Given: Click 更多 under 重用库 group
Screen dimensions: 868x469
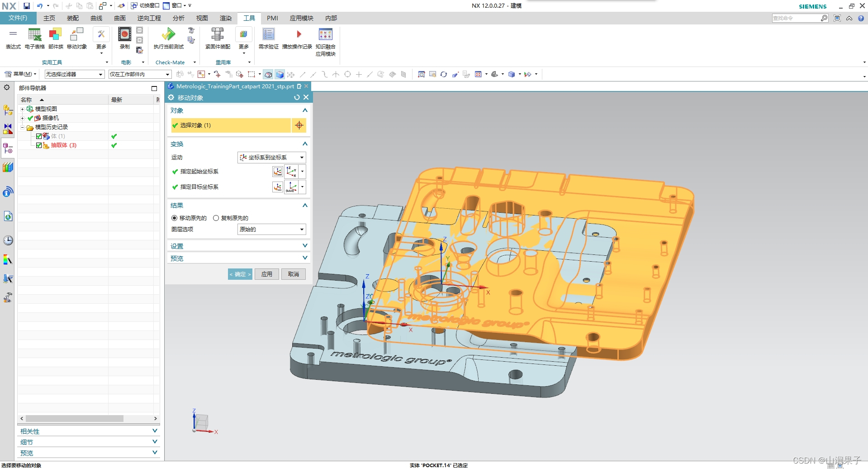Looking at the screenshot, I should pyautogui.click(x=244, y=40).
